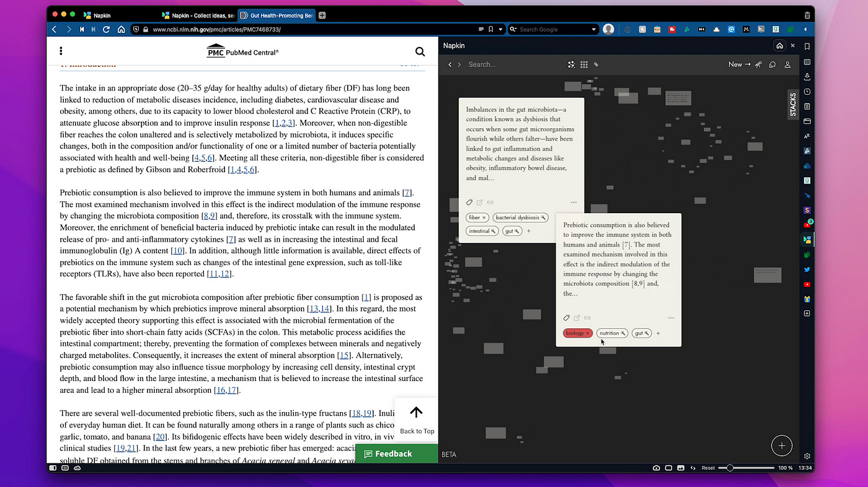Open the search engine dropdown arrow
Image resolution: width=868 pixels, height=487 pixels.
coord(594,29)
